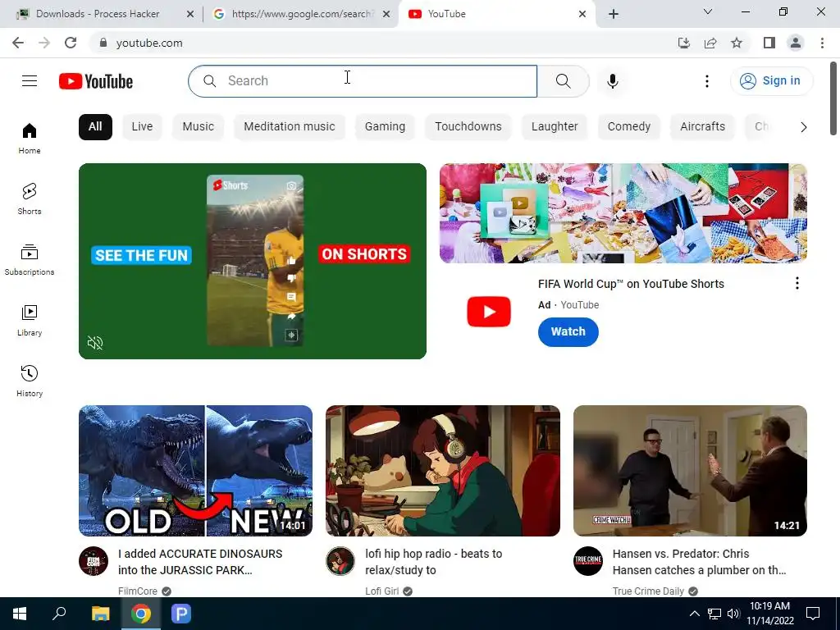This screenshot has height=630, width=840.
Task: Select the Gaming category chip
Action: (386, 127)
